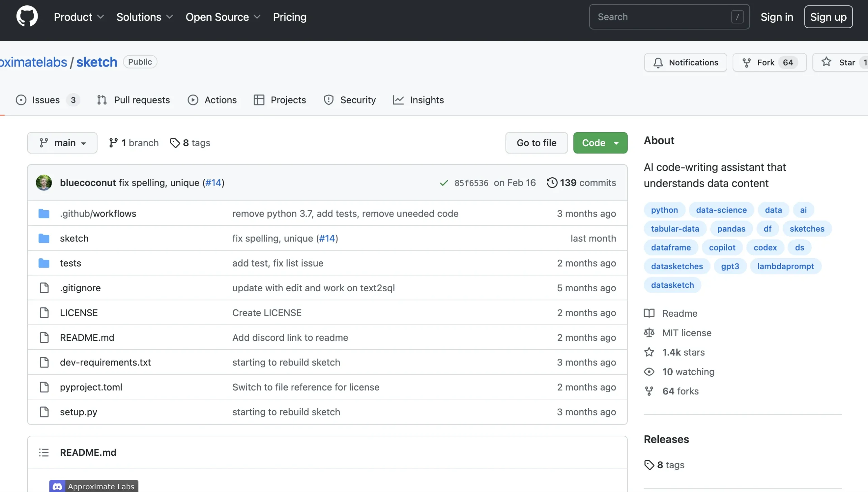
Task: Open the python topic tag
Action: coord(664,210)
